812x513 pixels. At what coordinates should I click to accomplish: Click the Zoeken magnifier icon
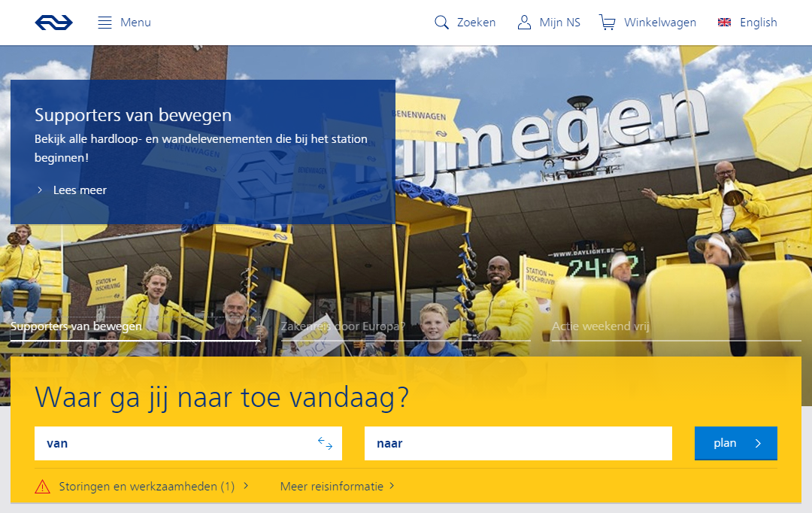point(441,23)
